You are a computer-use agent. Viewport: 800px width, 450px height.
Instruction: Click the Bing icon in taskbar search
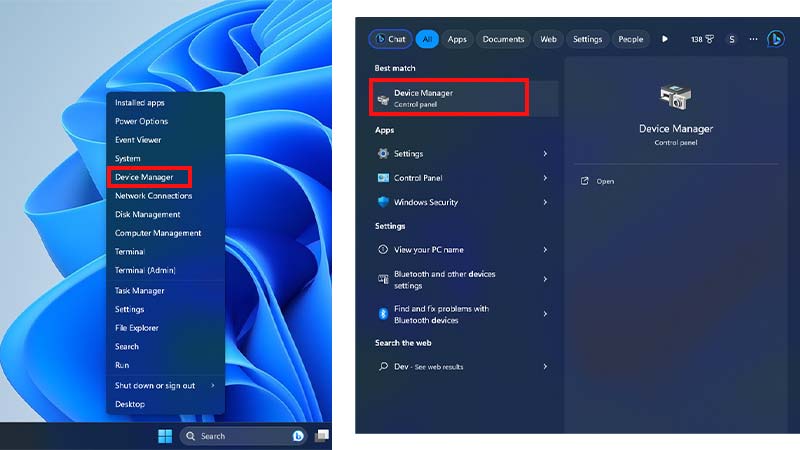point(298,436)
